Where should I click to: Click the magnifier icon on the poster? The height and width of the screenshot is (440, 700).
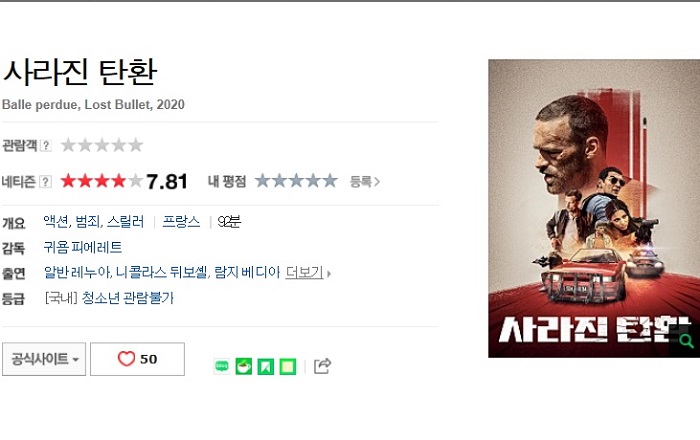(686, 342)
